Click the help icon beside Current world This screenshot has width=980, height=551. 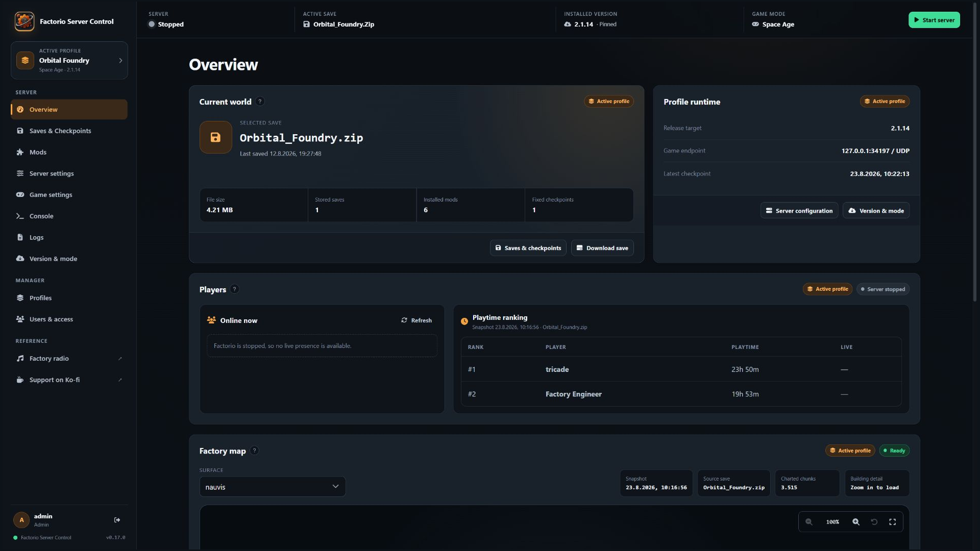point(260,102)
